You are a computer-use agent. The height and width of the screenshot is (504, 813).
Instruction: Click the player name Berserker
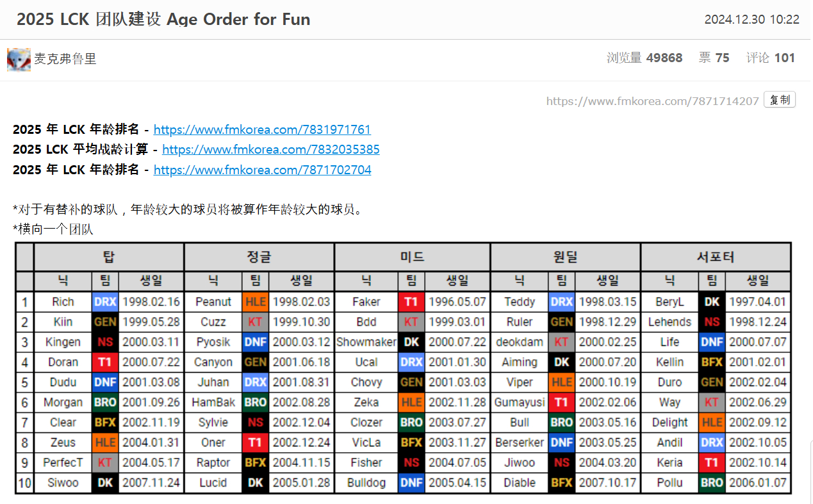[x=520, y=443]
